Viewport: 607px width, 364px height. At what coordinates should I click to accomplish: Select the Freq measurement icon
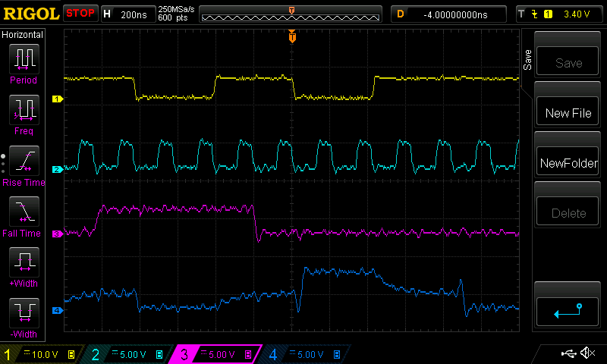click(x=24, y=110)
